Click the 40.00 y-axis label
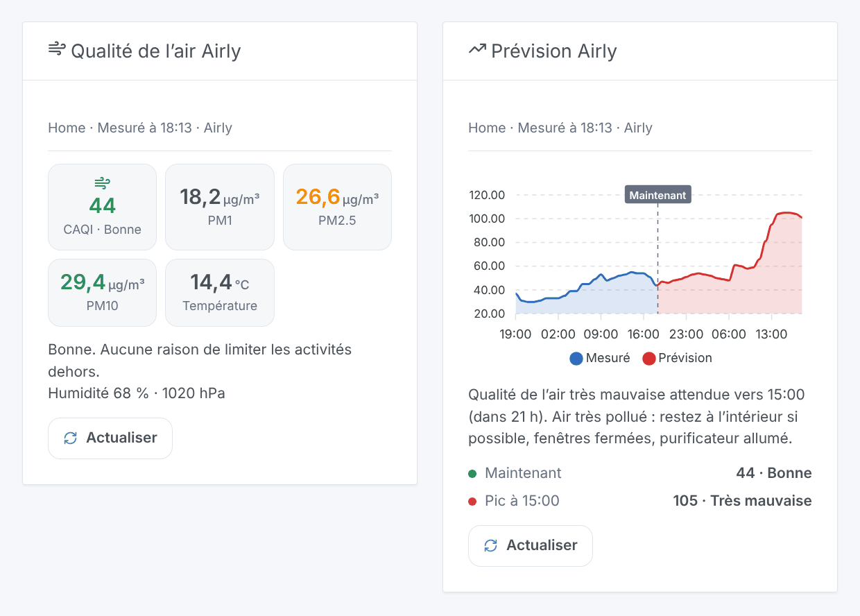The height and width of the screenshot is (616, 860). coord(489,290)
